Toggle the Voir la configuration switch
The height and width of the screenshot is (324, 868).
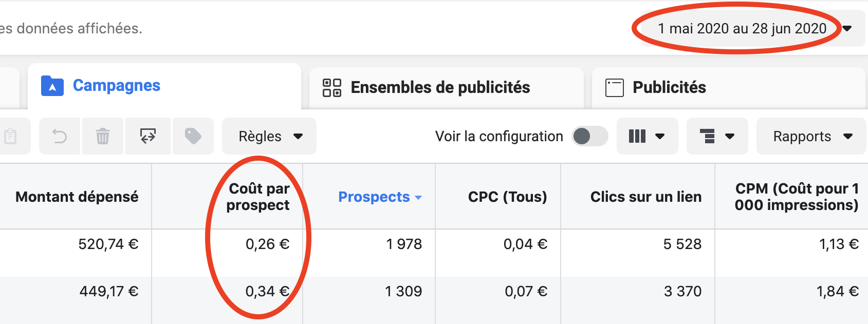[590, 136]
